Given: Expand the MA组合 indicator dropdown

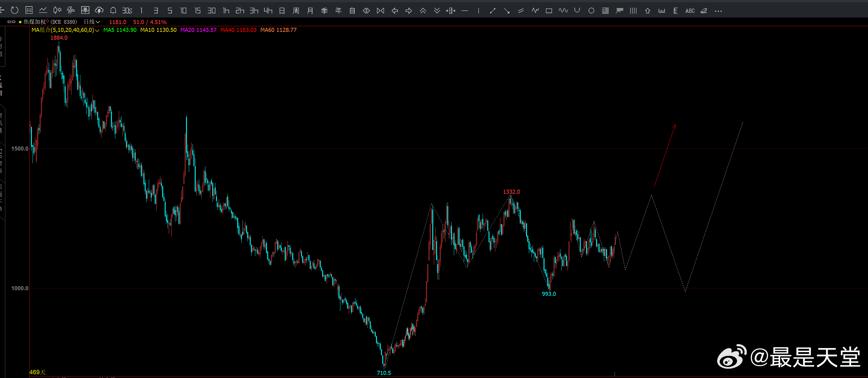Looking at the screenshot, I should pyautogui.click(x=97, y=30).
